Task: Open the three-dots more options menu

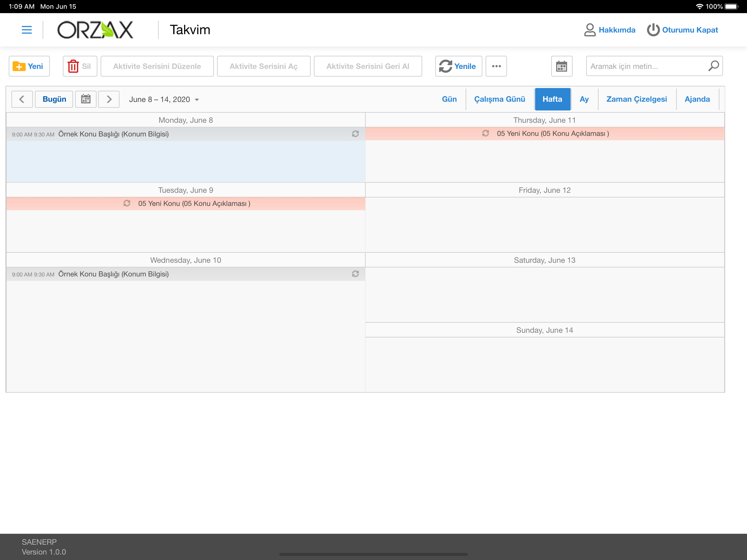Action: (x=496, y=66)
